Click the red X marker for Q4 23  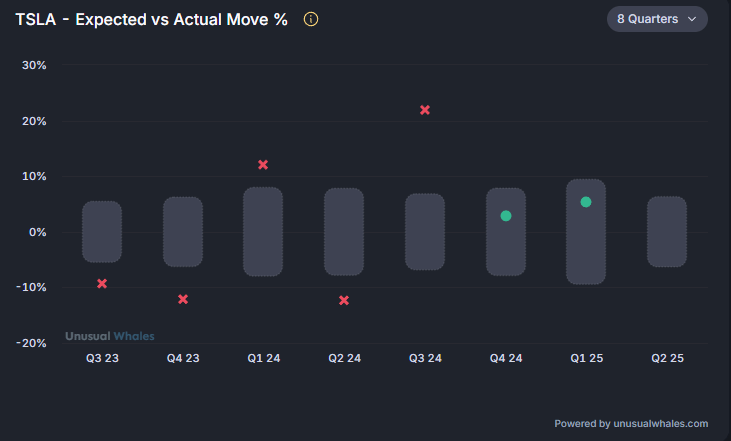coord(183,299)
